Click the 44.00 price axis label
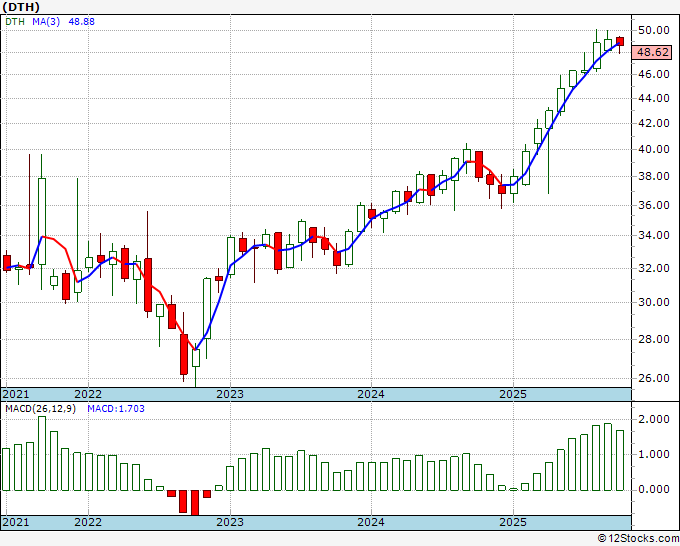This screenshot has width=680, height=546. click(654, 98)
